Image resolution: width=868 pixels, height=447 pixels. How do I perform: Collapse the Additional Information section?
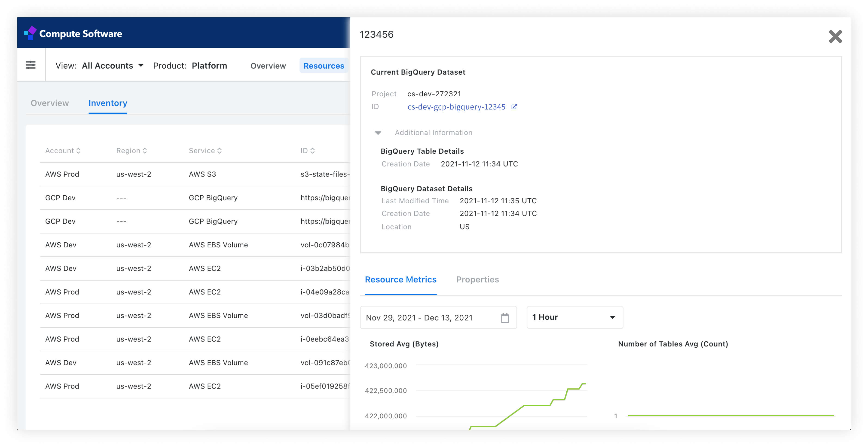pos(378,133)
